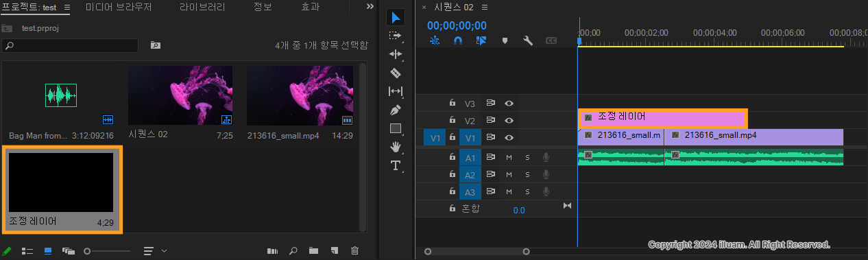The image size is (868, 260).
Task: Toggle nest sequence insert mode icon
Action: click(x=435, y=40)
